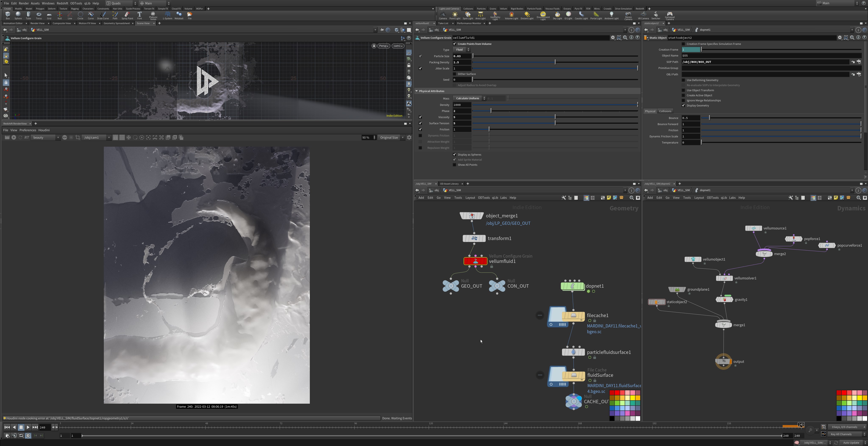
Task: Open the Type Fluid dropdown
Action: tap(462, 50)
